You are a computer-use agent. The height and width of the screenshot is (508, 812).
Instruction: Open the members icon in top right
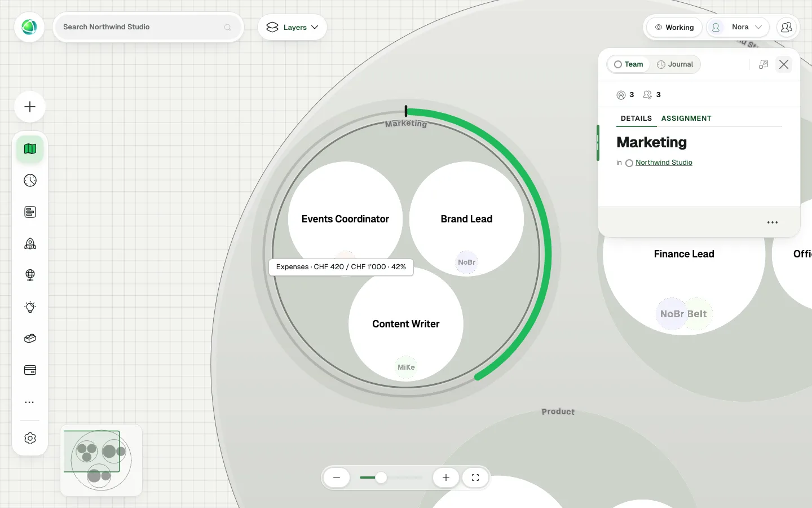tap(786, 27)
